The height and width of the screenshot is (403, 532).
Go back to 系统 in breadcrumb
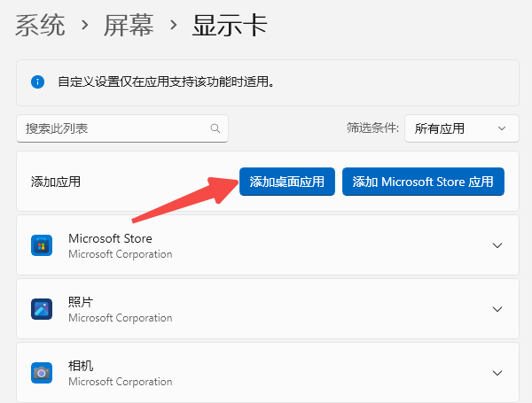[40, 26]
